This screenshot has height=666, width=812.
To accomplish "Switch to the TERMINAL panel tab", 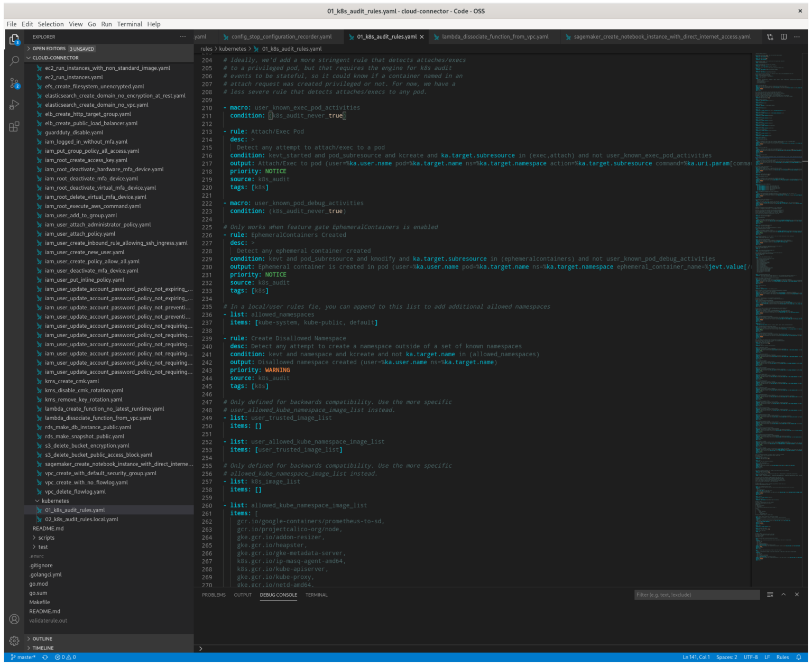I will (x=316, y=595).
